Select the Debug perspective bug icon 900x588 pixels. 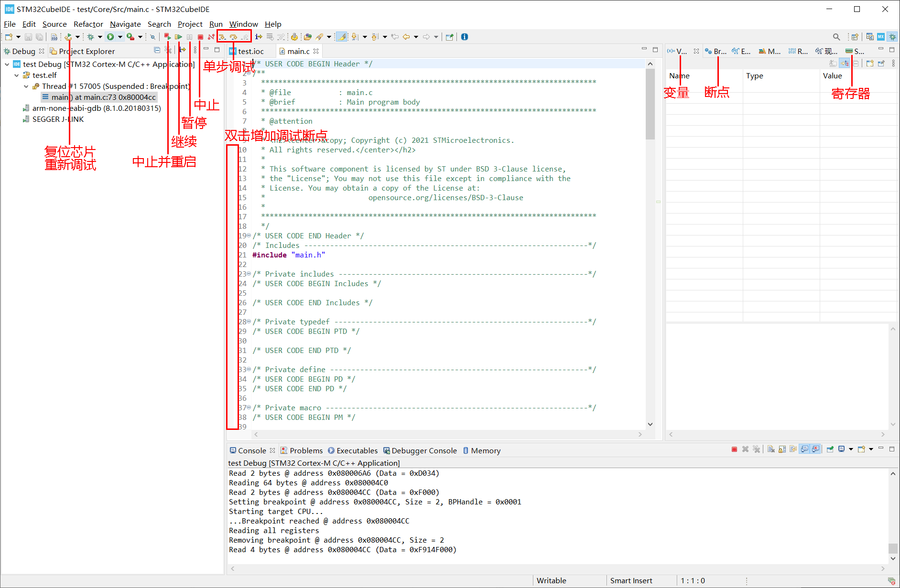pyautogui.click(x=892, y=37)
